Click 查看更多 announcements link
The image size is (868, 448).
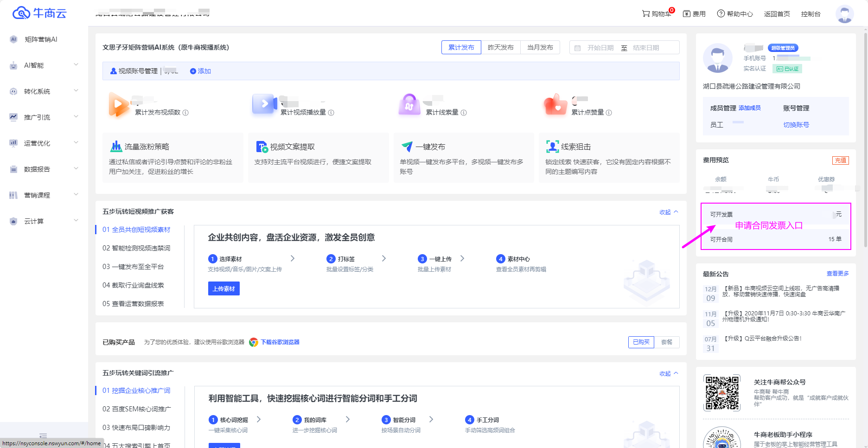[x=837, y=274]
